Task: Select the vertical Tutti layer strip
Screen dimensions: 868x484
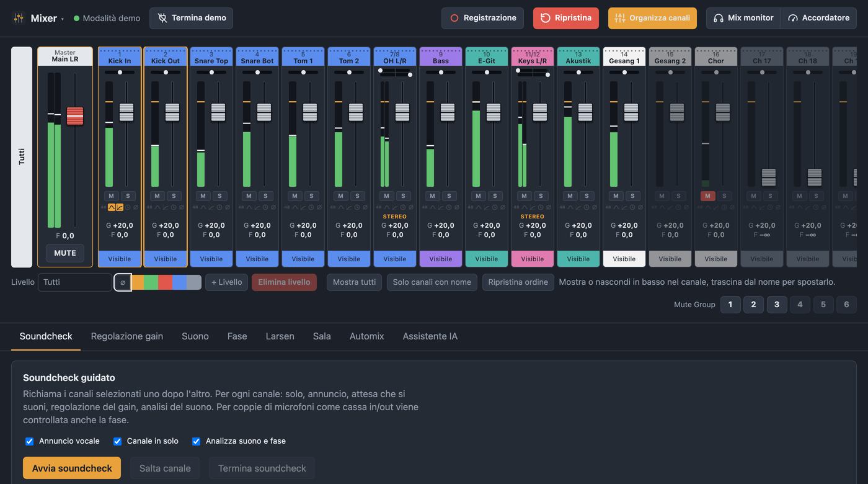Action: coord(22,157)
